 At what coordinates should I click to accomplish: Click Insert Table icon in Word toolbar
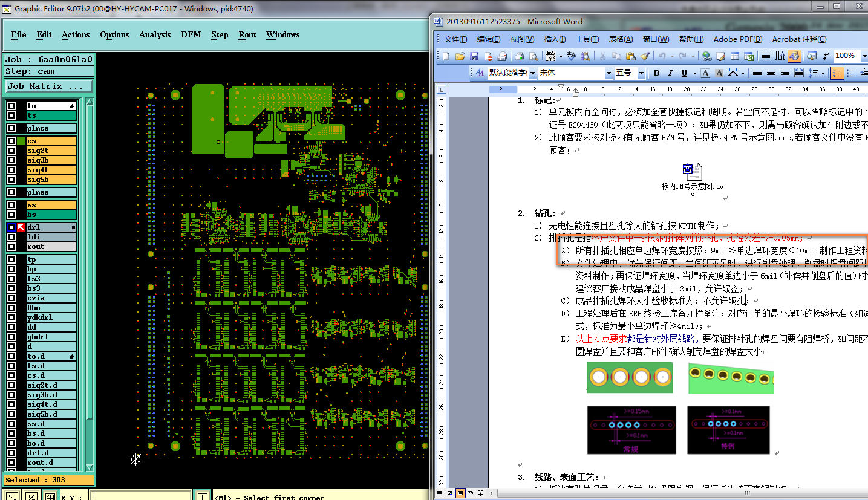pos(734,56)
